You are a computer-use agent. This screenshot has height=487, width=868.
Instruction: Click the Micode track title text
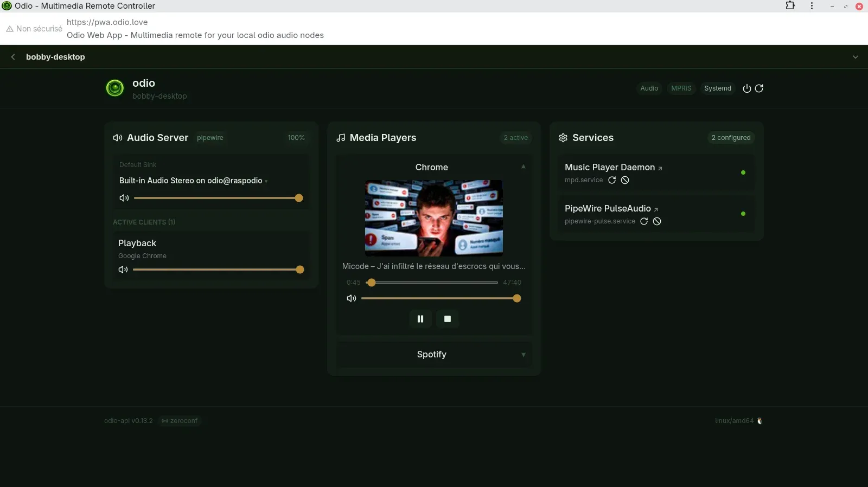pyautogui.click(x=434, y=266)
